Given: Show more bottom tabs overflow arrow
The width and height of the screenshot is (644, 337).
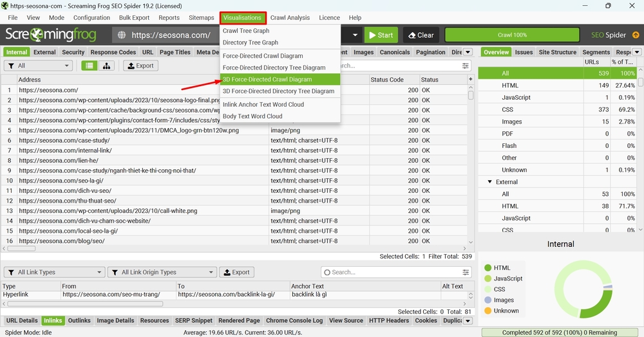Looking at the screenshot, I should (x=468, y=321).
